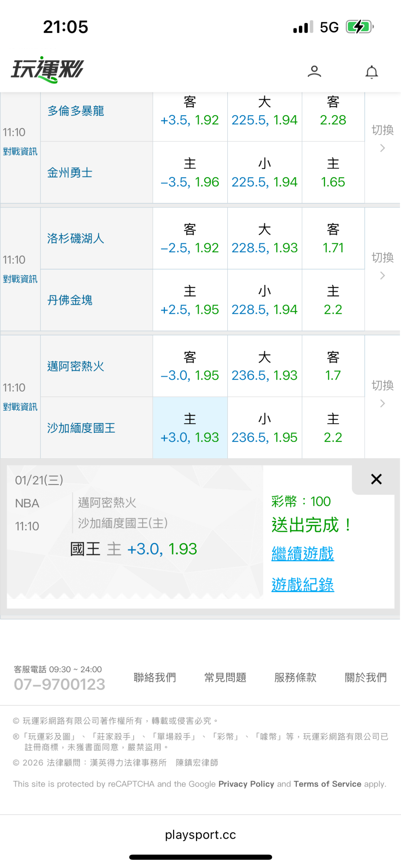Select Lakers away -2.5 spread option
401x868 pixels.
190,238
